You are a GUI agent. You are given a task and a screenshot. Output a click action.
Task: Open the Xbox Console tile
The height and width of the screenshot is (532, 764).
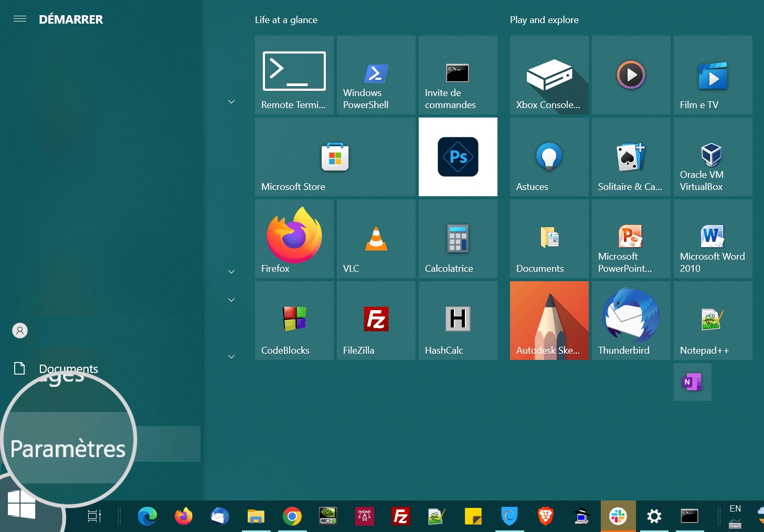tap(549, 75)
